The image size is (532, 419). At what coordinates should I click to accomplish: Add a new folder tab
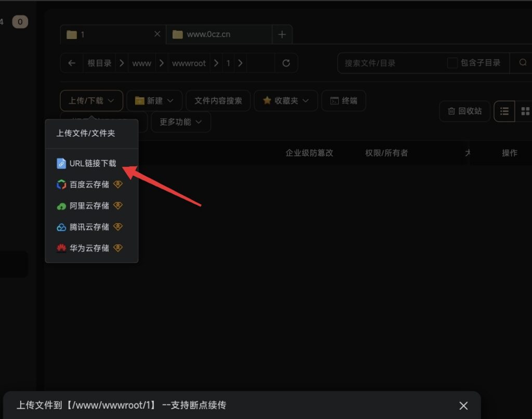point(282,34)
